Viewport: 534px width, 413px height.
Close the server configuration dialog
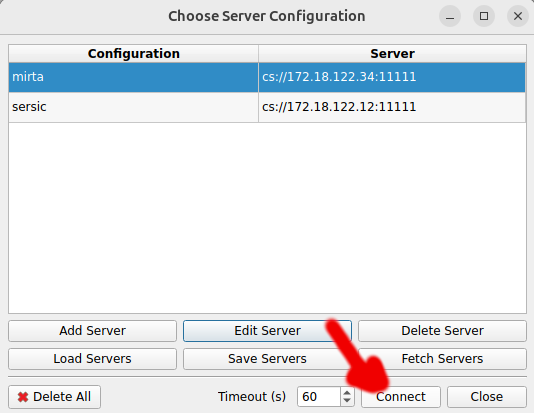point(487,397)
